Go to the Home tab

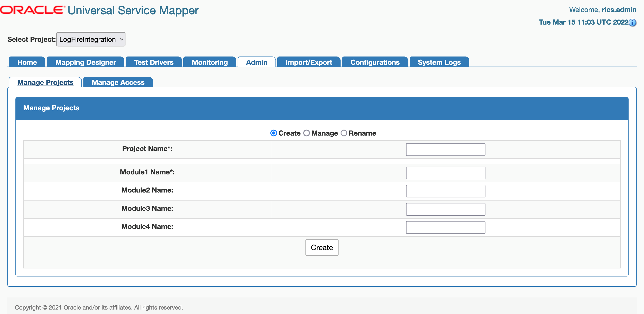pos(27,62)
